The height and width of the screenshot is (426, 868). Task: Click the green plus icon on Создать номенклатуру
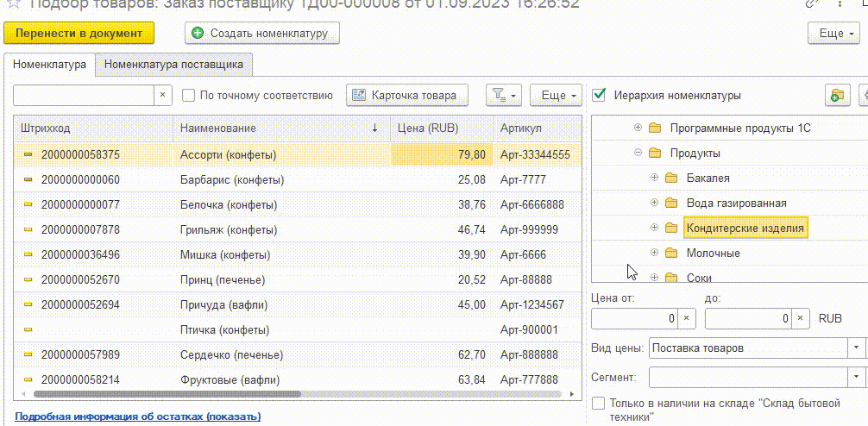point(198,33)
